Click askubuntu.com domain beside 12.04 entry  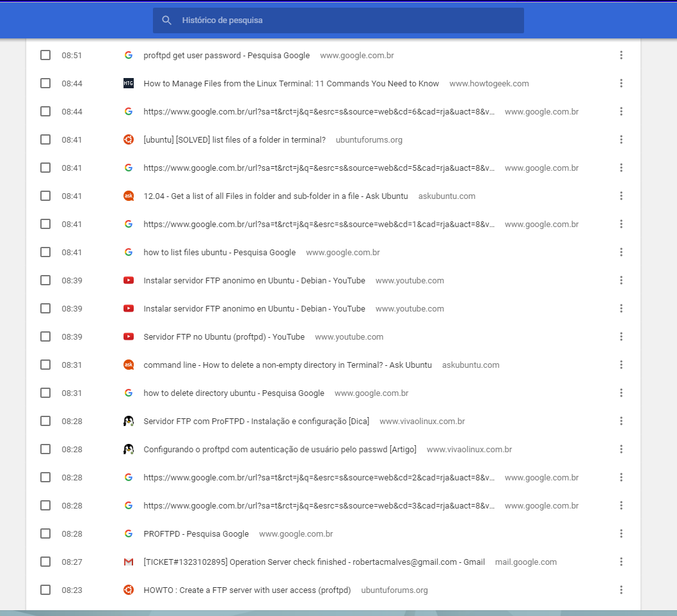click(x=447, y=196)
